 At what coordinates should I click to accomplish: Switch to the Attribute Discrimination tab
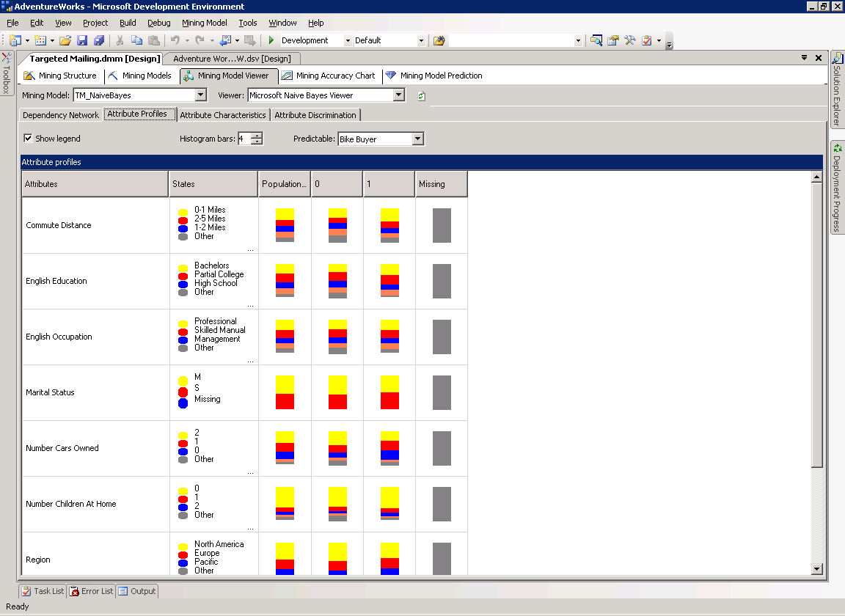coord(315,115)
